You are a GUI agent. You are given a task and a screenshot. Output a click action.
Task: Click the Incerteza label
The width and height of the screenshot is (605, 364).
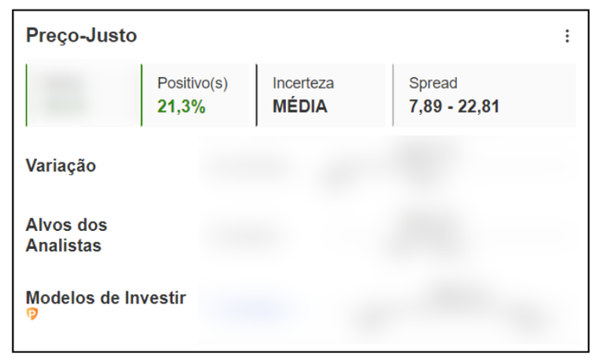pyautogui.click(x=302, y=83)
